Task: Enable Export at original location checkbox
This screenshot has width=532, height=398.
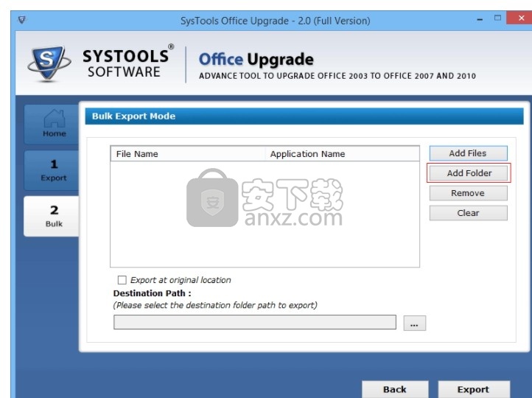Action: pyautogui.click(x=122, y=280)
